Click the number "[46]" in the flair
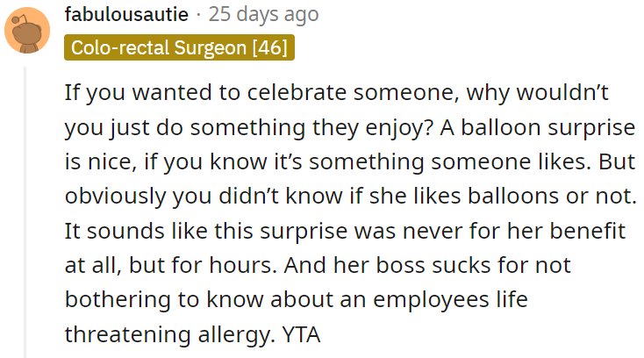 point(270,47)
